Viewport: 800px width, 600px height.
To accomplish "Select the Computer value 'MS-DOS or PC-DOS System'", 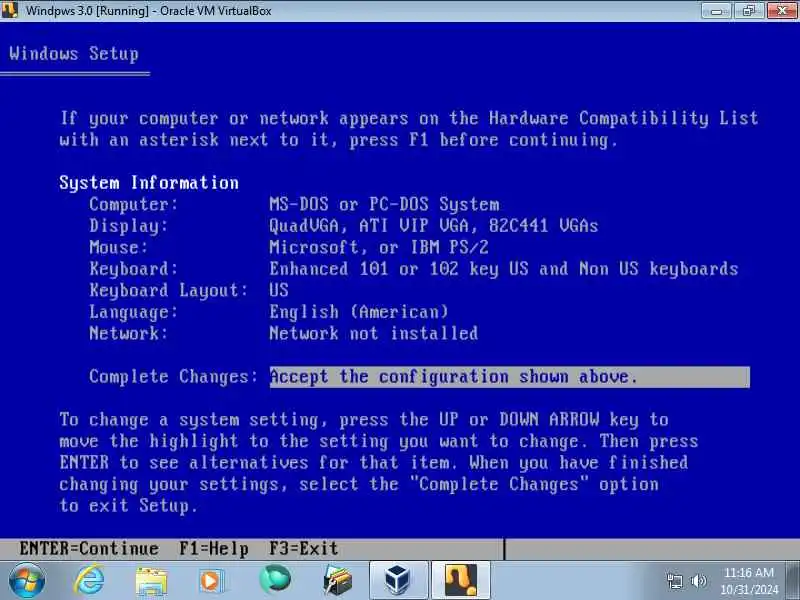I will tap(384, 205).
